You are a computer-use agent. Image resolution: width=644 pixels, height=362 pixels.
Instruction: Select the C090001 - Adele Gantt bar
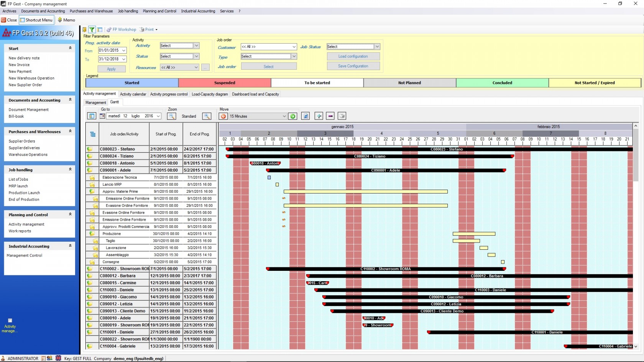386,170
